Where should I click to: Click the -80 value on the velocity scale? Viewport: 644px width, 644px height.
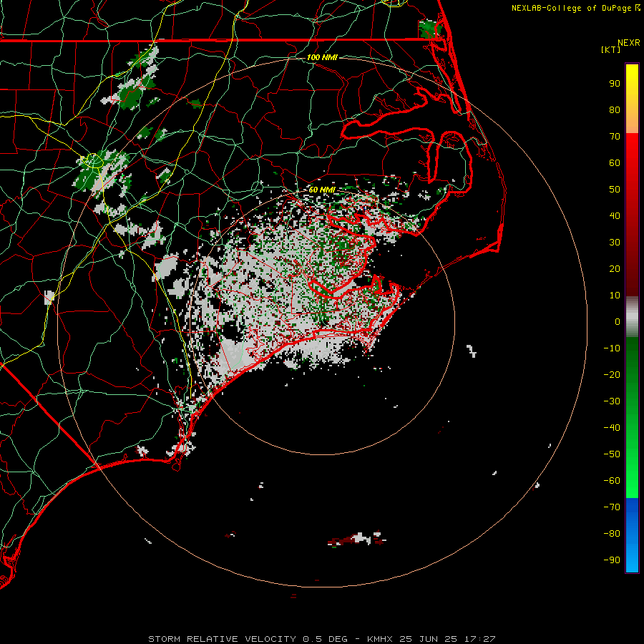click(612, 534)
